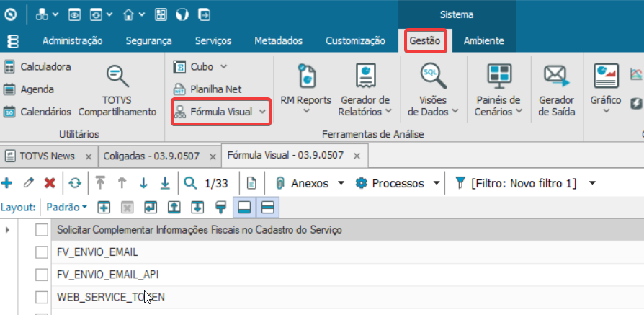Screen dimensions: 644x315
Task: Click the database icon left of Administração
Action: [13, 41]
